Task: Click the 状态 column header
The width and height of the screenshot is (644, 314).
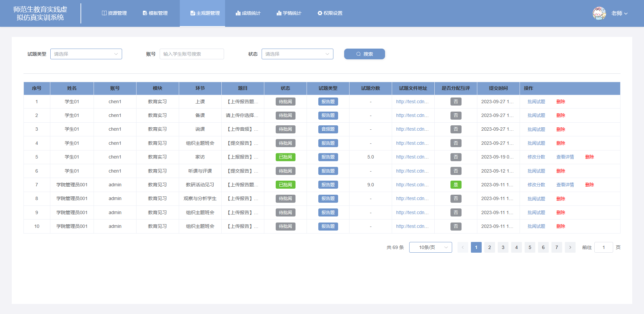Action: pos(285,88)
